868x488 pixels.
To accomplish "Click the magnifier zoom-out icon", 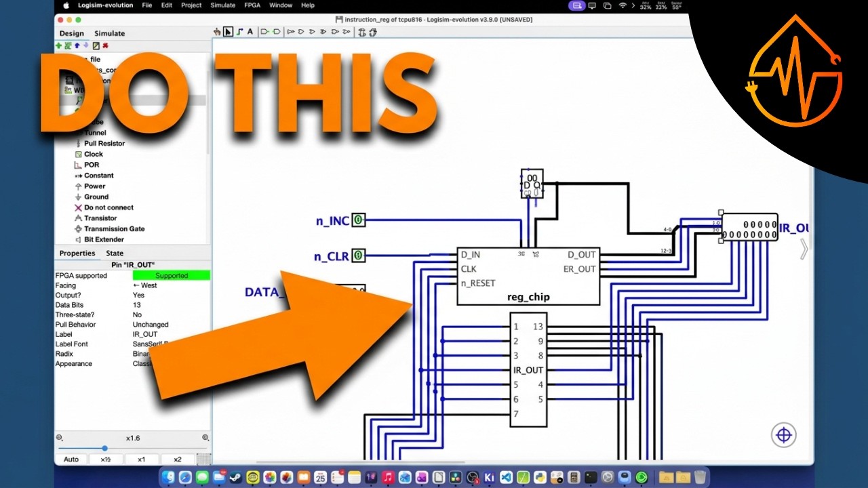I will click(60, 438).
